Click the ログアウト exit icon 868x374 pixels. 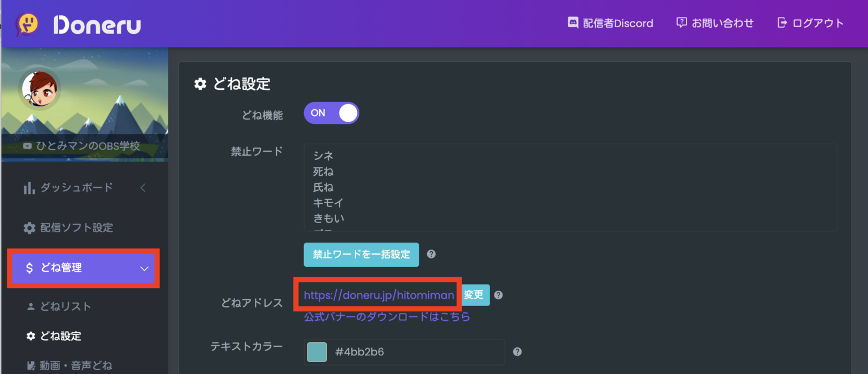click(783, 23)
